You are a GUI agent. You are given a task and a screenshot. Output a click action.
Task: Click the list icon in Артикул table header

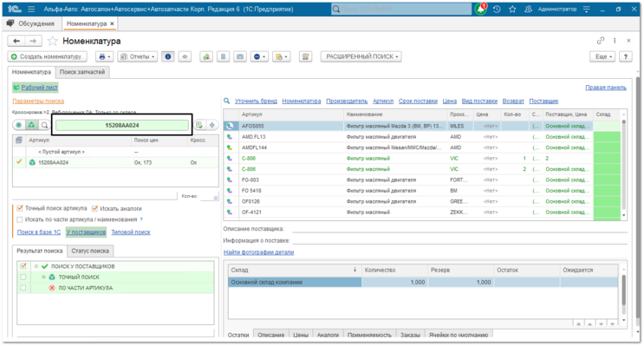[x=18, y=140]
